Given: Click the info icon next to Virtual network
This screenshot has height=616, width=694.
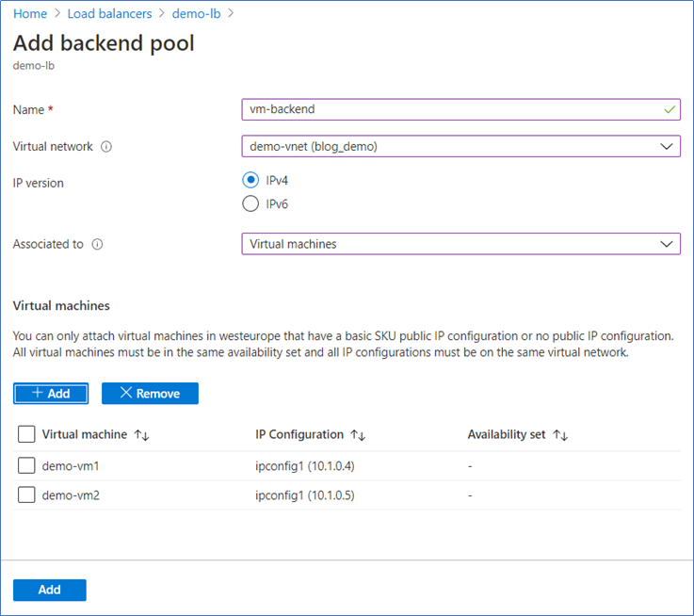Looking at the screenshot, I should point(106,147).
